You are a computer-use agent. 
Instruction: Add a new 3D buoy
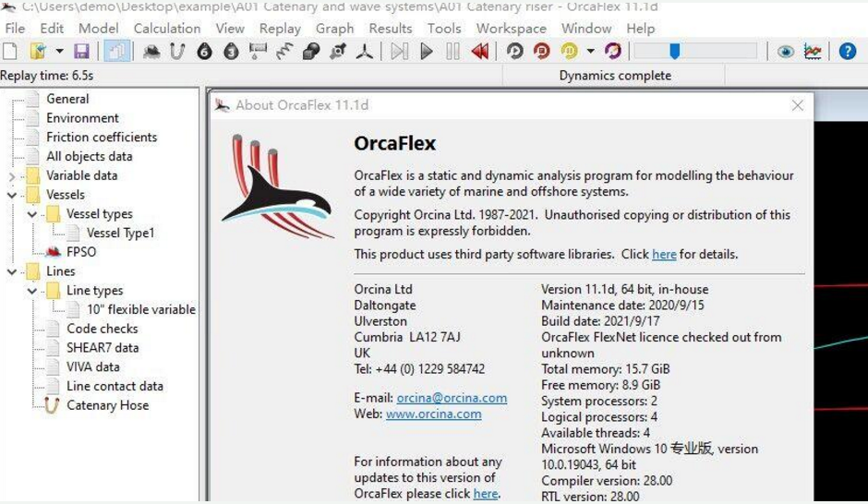click(231, 52)
